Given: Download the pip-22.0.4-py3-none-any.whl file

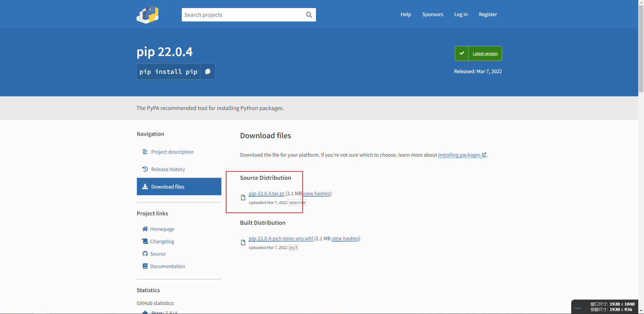Looking at the screenshot, I should [x=281, y=239].
